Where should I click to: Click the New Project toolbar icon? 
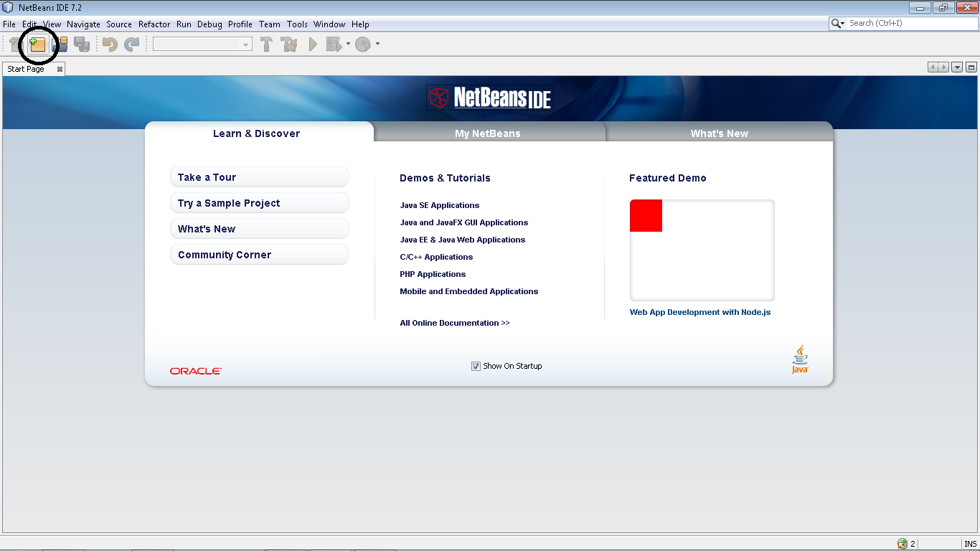click(x=37, y=44)
